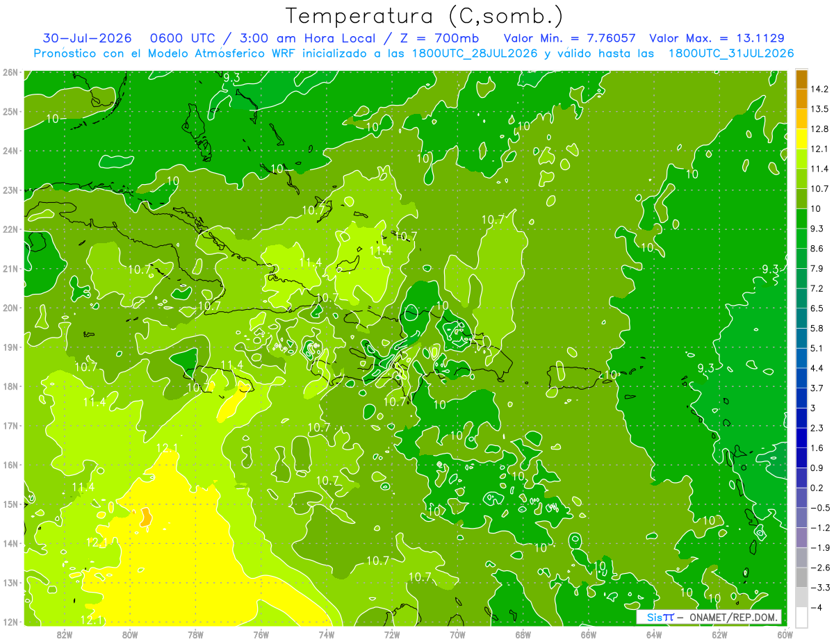Click the "18N" latitude axis label
This screenshot has width=834, height=644.
(10, 387)
